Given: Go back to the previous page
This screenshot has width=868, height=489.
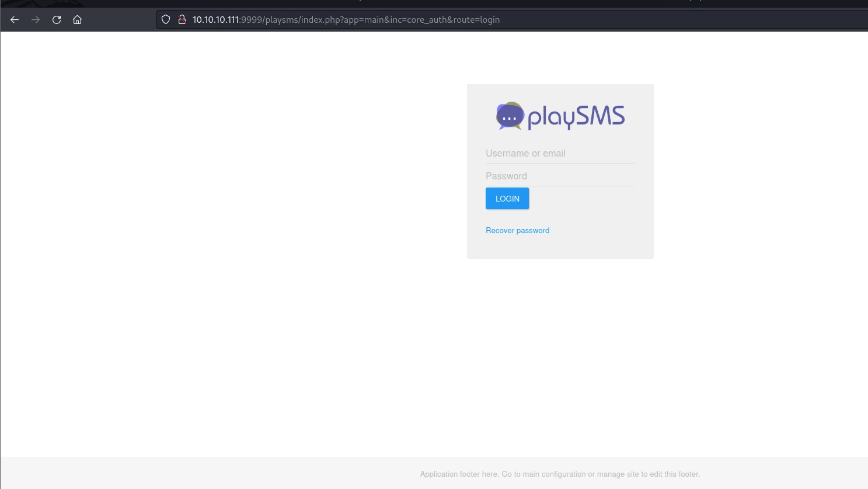Looking at the screenshot, I should pyautogui.click(x=15, y=20).
